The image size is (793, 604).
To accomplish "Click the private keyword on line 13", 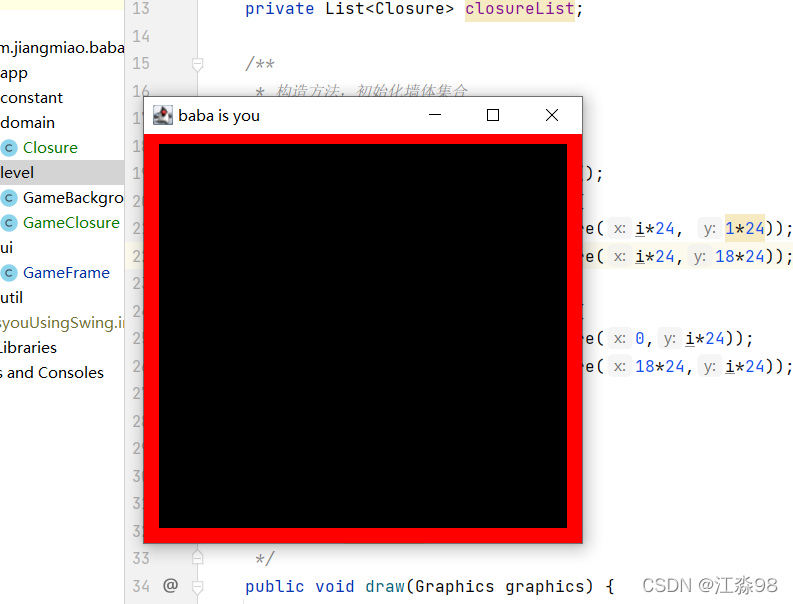I will tap(280, 9).
